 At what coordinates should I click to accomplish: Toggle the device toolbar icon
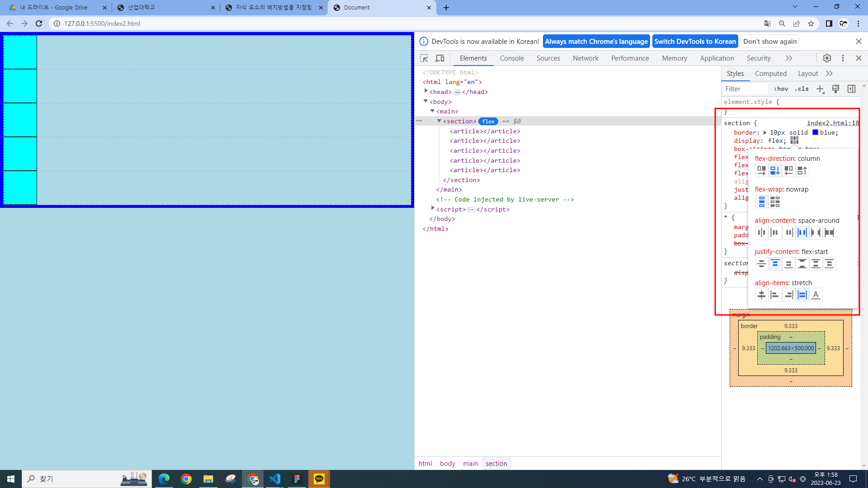point(439,58)
